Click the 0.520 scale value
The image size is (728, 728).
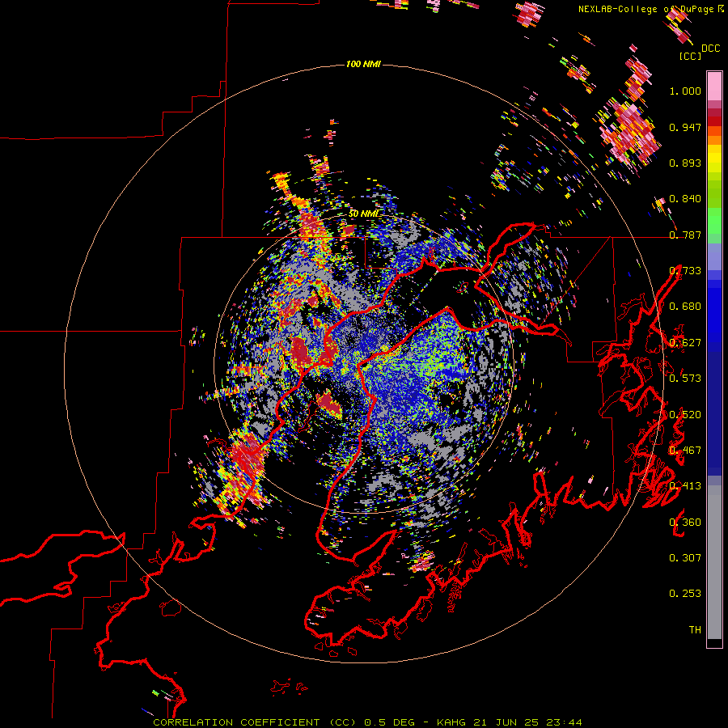coord(685,415)
